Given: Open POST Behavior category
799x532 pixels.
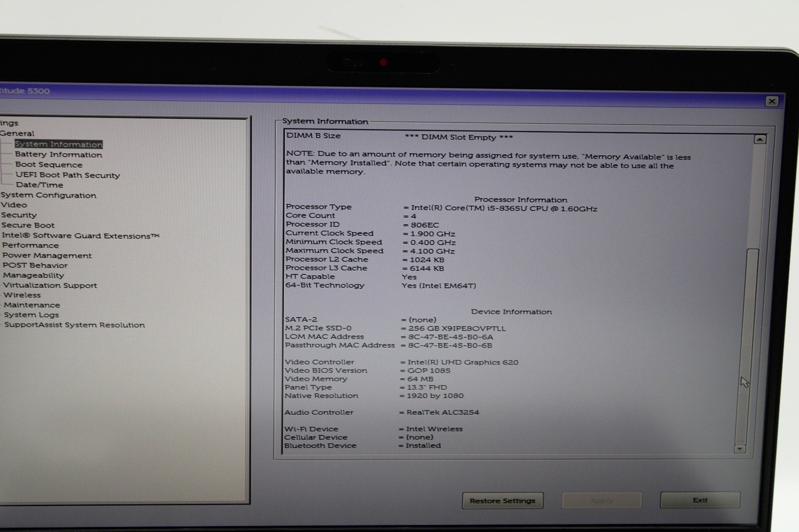Looking at the screenshot, I should tap(35, 266).
